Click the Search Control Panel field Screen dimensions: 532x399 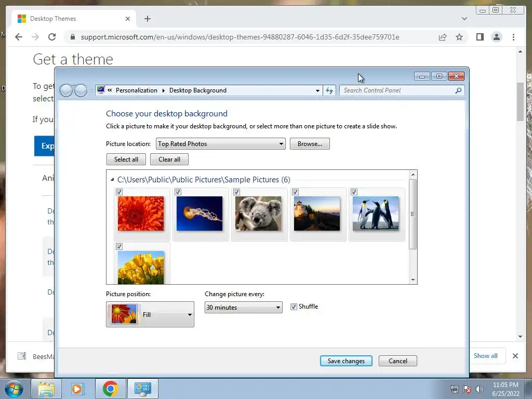click(x=397, y=90)
